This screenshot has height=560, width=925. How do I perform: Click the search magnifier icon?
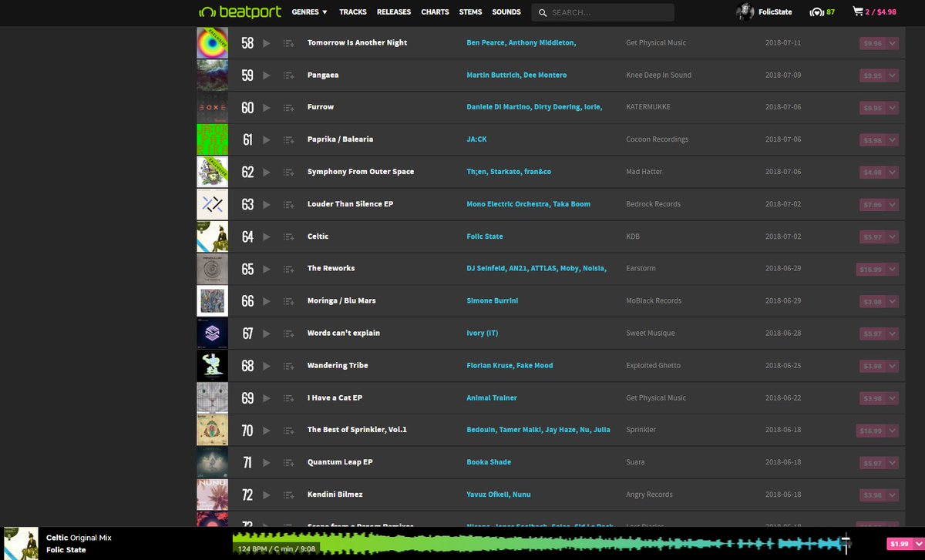point(543,12)
